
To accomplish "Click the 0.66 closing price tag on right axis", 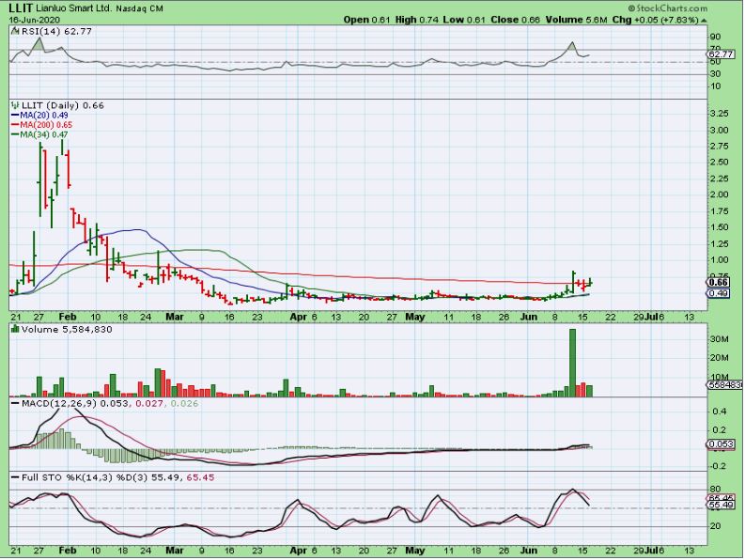I will tap(719, 282).
